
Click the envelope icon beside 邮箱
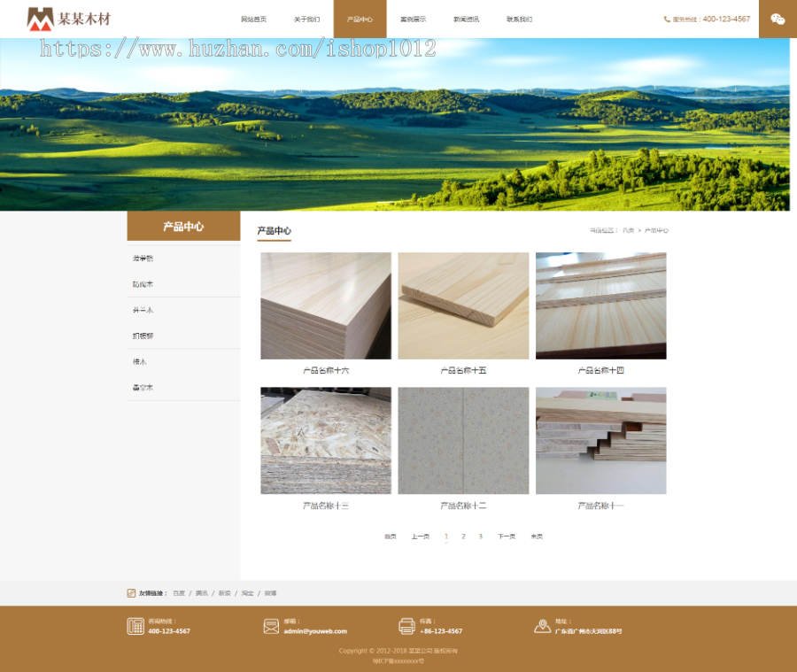(x=271, y=626)
